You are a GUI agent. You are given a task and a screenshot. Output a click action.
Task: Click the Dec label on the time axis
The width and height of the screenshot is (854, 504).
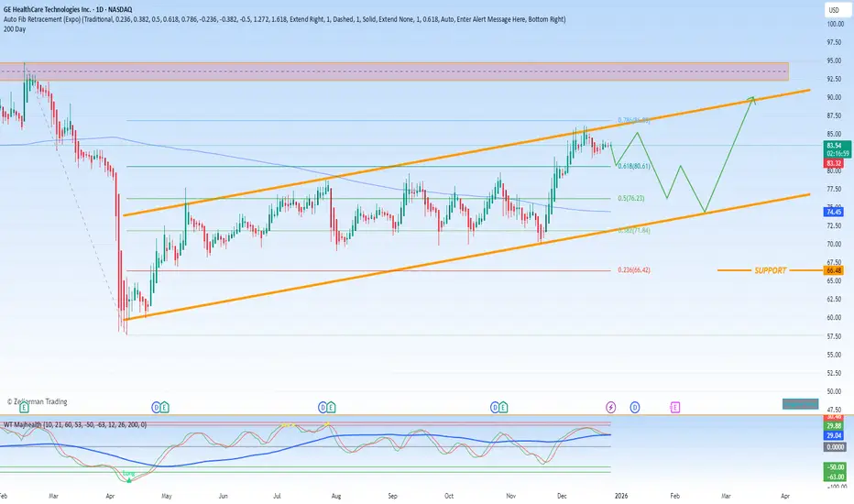pos(562,496)
